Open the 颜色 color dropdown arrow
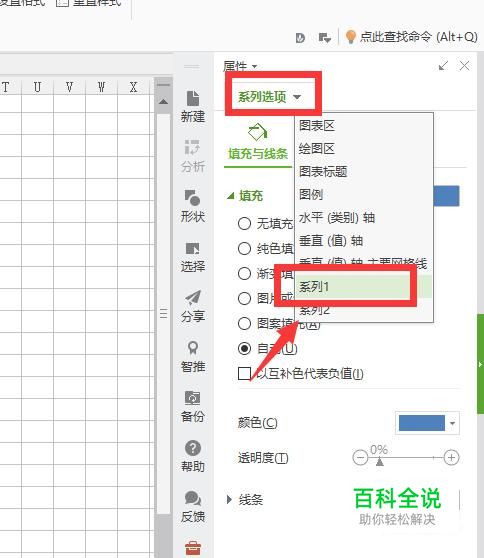The width and height of the screenshot is (484, 558). (452, 423)
